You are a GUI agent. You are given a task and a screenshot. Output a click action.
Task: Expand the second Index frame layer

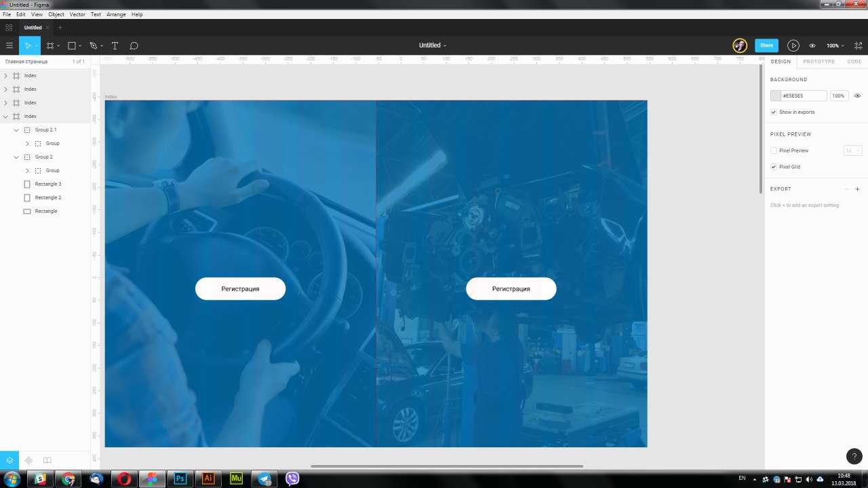[x=5, y=89]
